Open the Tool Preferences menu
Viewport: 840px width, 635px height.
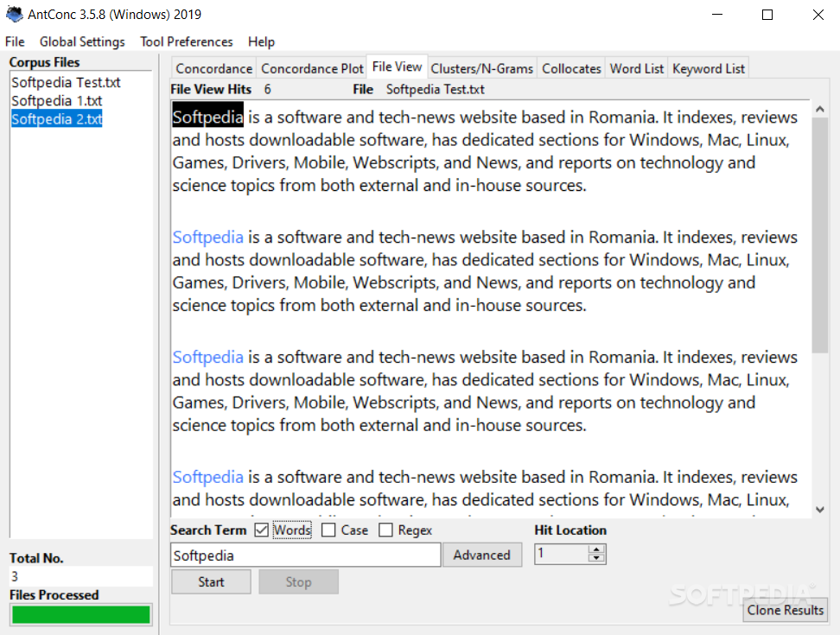187,41
